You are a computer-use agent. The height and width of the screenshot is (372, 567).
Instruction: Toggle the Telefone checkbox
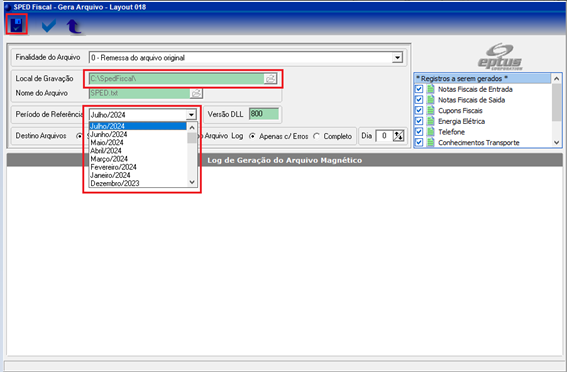[x=419, y=132]
